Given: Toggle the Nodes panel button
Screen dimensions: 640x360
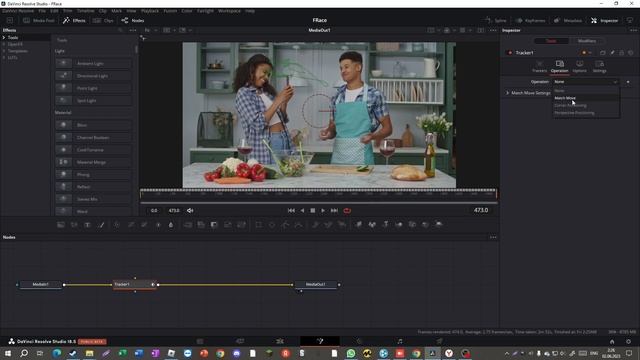Looking at the screenshot, I should pyautogui.click(x=133, y=20).
